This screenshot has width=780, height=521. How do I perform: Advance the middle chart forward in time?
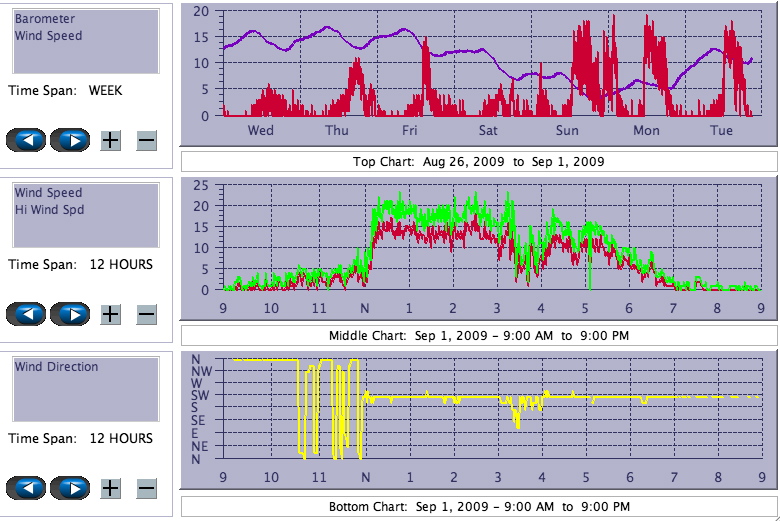70,314
